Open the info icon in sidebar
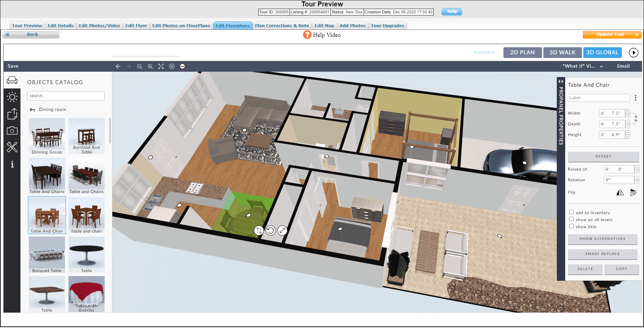Viewport: 644px width, 328px height. coord(12,164)
